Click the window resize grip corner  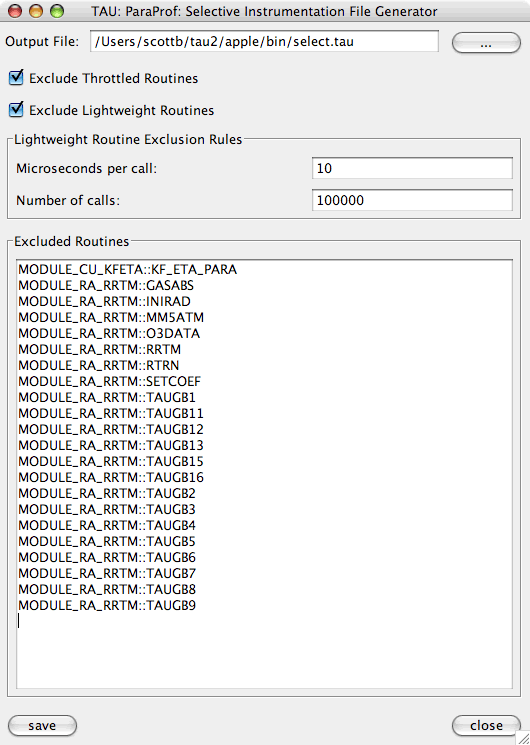[523, 738]
